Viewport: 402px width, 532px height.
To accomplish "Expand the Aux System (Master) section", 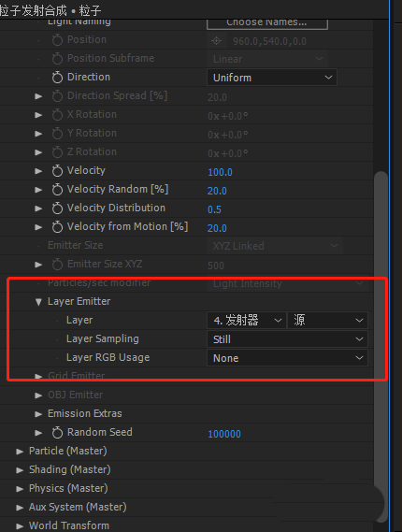I will (20, 508).
